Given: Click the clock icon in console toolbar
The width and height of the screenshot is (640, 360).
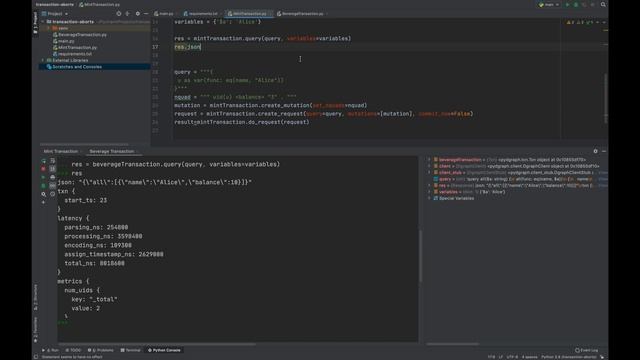Looking at the screenshot, I should 53,194.
